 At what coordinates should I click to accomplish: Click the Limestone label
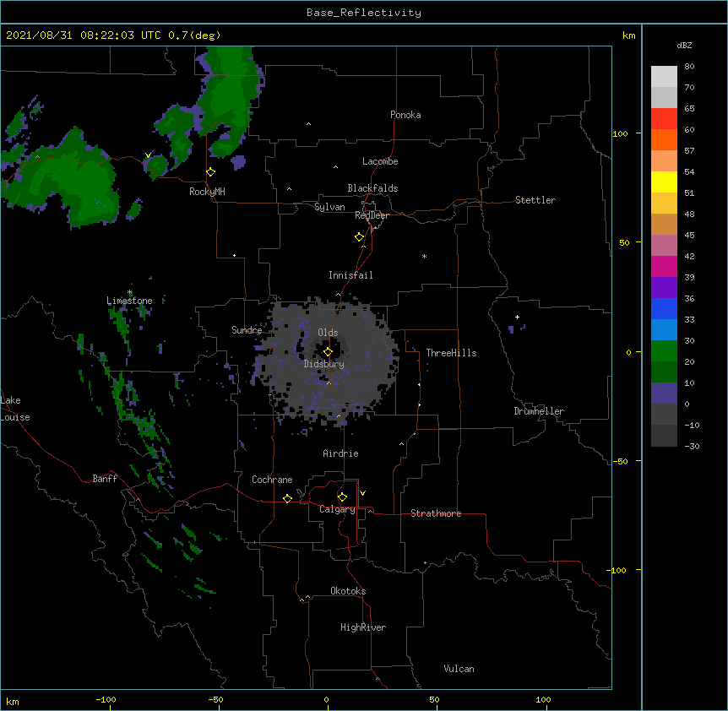(129, 301)
